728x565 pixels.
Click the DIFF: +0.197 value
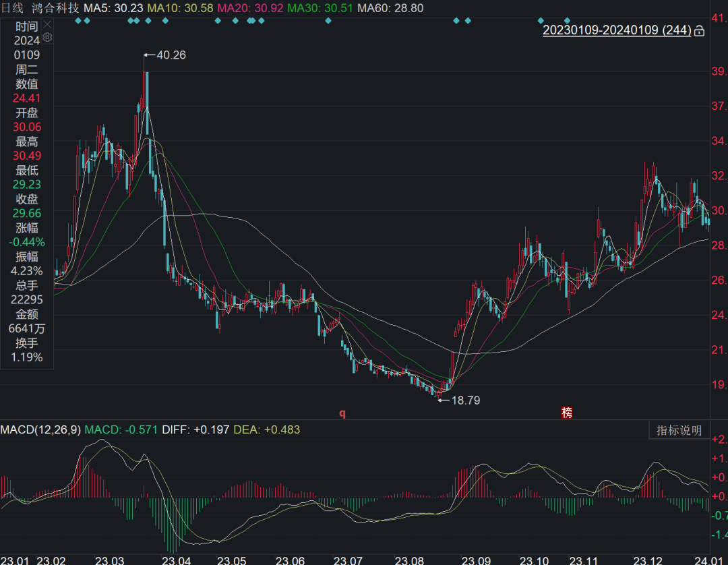click(x=195, y=429)
